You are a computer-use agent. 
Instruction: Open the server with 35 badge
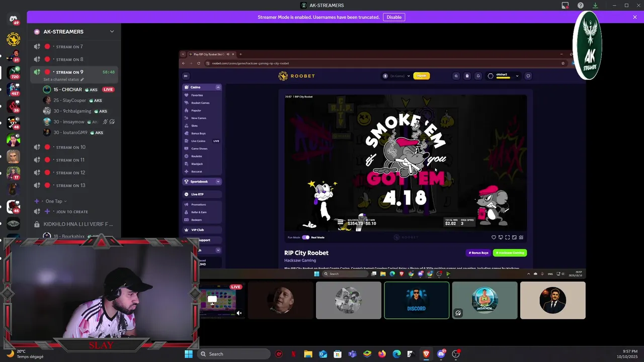pos(14,107)
